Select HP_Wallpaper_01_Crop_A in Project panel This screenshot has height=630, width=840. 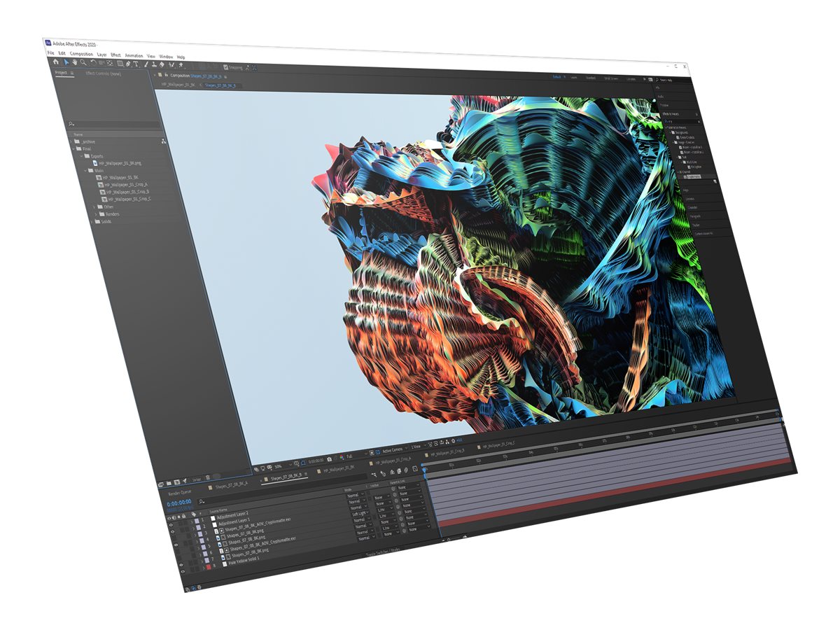pos(126,185)
